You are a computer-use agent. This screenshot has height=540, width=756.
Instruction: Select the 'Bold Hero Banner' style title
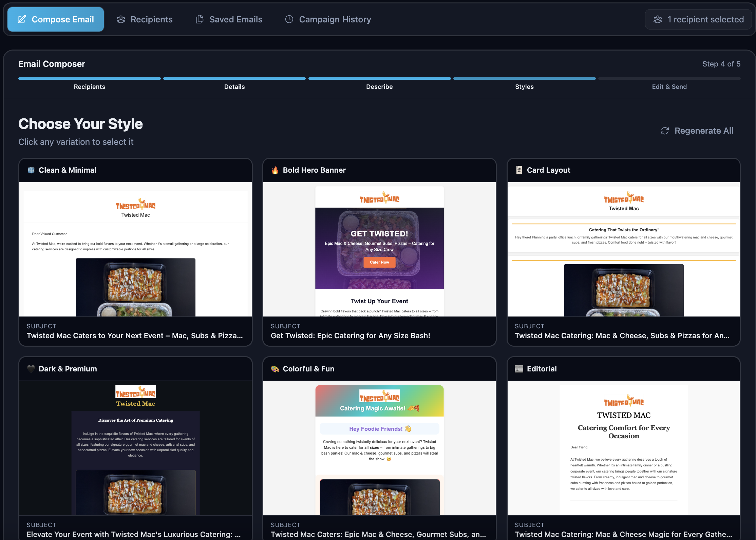(x=314, y=170)
